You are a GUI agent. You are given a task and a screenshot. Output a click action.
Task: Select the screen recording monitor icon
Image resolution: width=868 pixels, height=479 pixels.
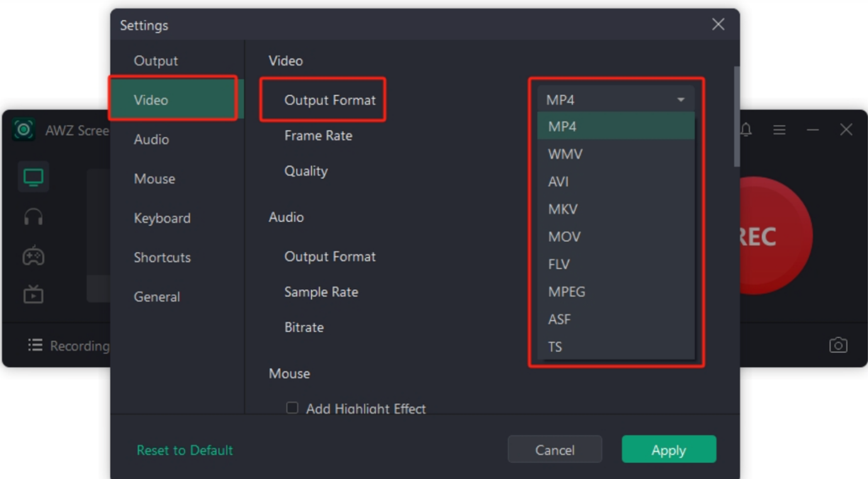coord(33,177)
